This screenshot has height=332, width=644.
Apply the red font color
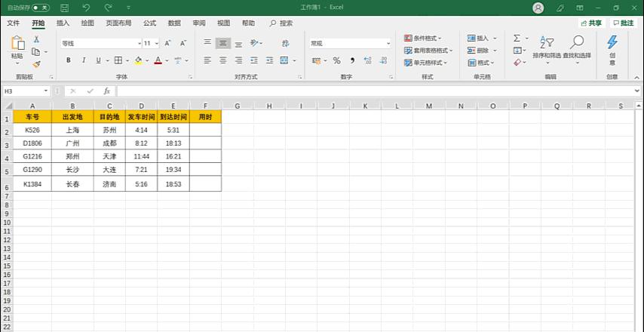[158, 60]
